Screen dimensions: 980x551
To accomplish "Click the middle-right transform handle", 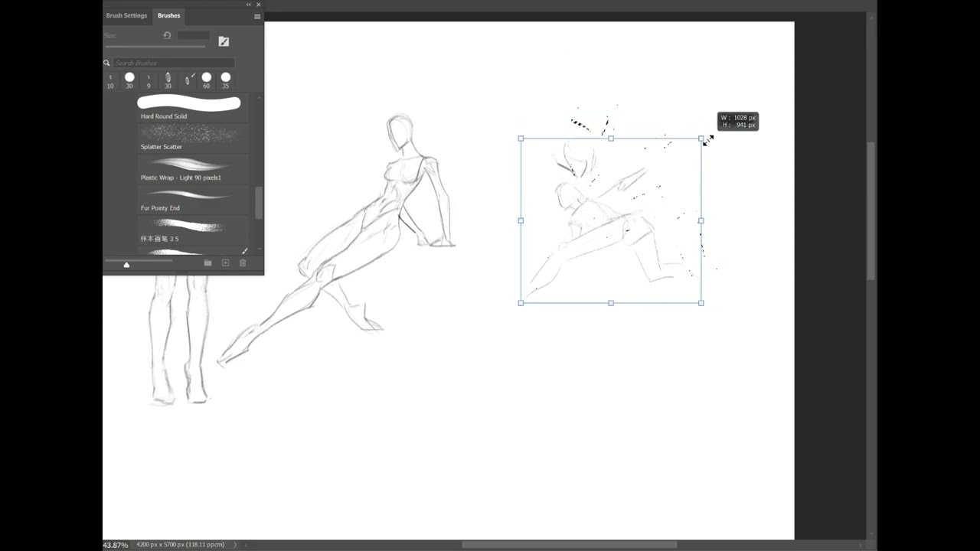I will click(x=701, y=220).
